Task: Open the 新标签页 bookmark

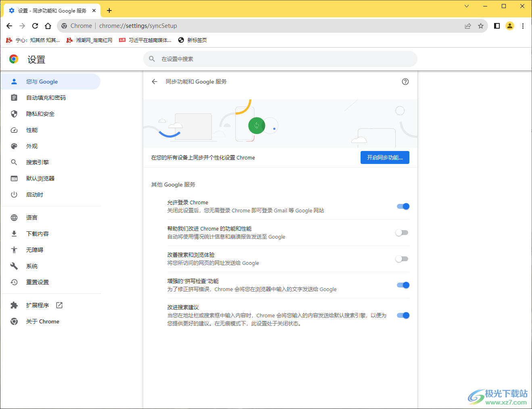Action: (193, 40)
